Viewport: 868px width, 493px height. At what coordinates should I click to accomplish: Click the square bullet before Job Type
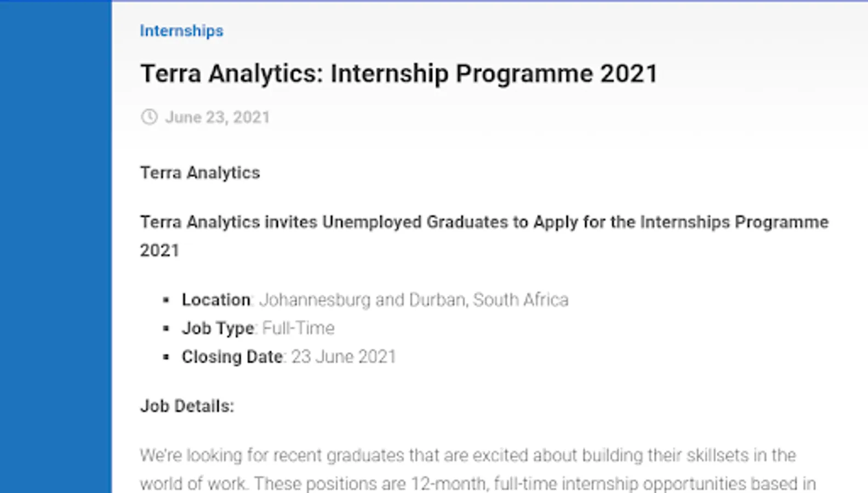pyautogui.click(x=166, y=329)
